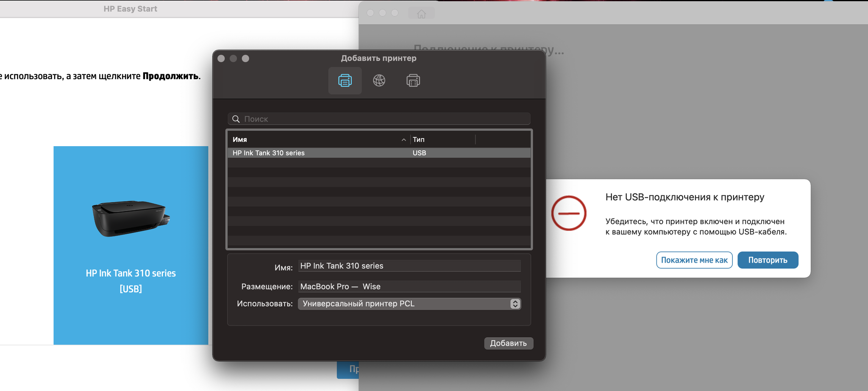The width and height of the screenshot is (868, 391).
Task: Edit the Имя text field
Action: pos(409,266)
